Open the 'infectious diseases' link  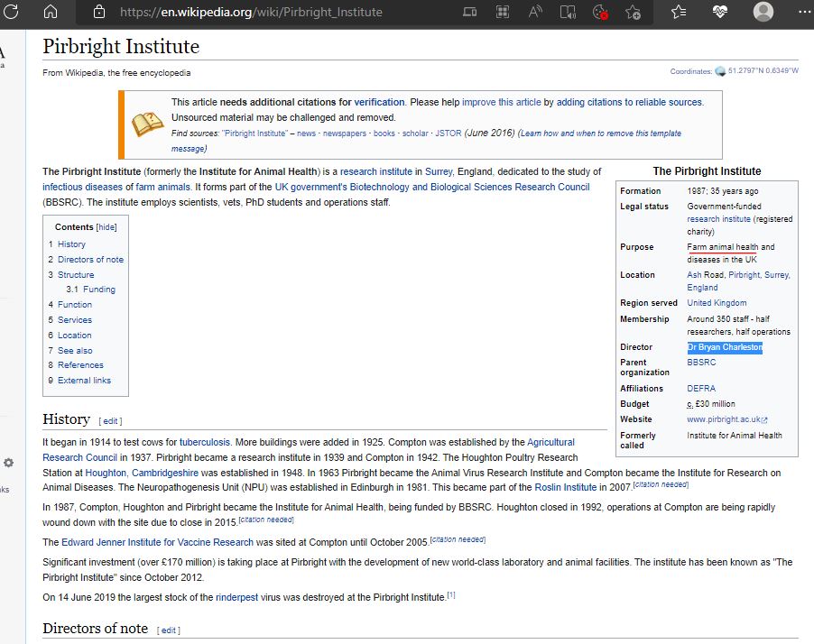tap(82, 187)
